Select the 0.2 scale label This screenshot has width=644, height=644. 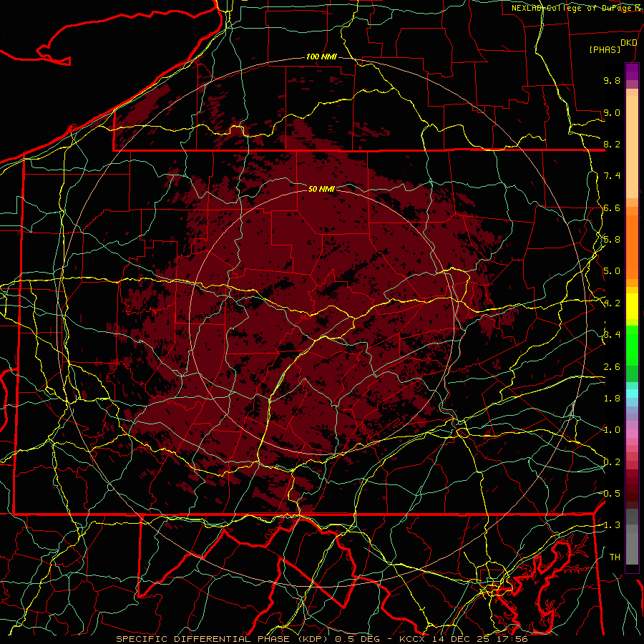(612, 462)
